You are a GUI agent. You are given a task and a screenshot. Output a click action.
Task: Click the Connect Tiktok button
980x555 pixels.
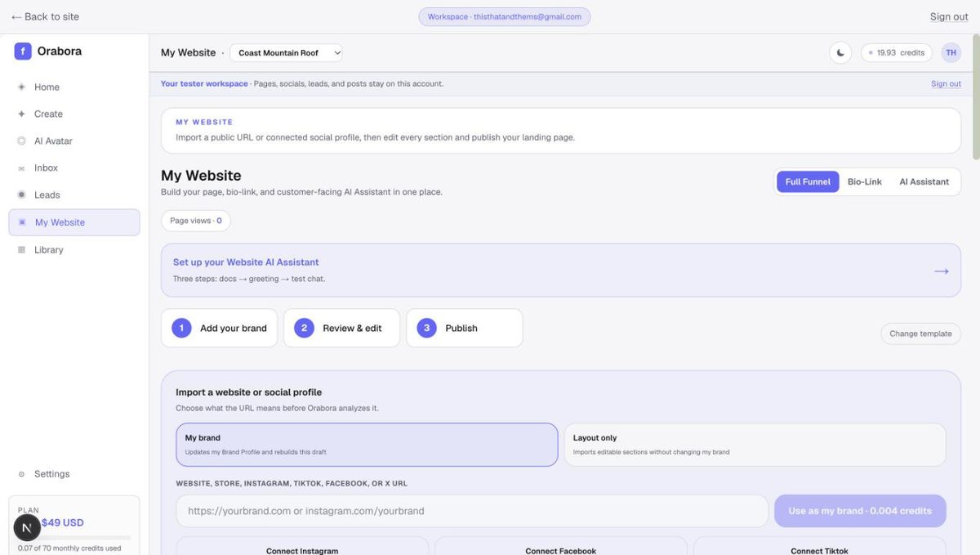click(820, 546)
